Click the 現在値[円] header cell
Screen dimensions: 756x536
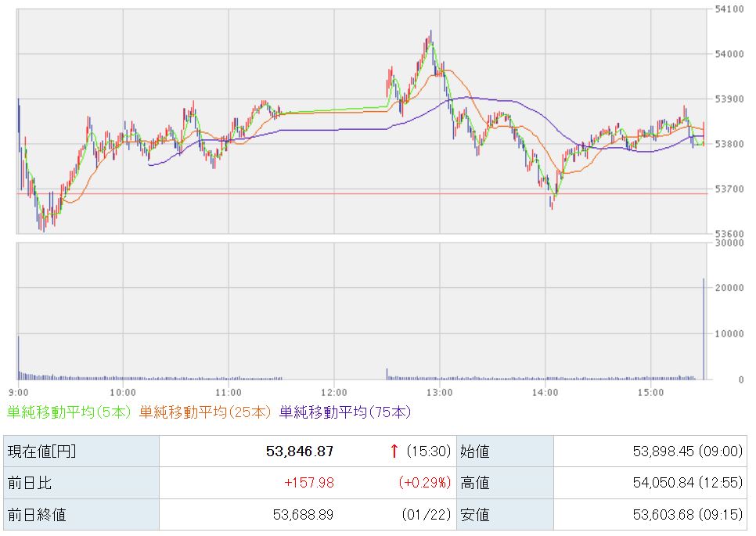coord(42,451)
